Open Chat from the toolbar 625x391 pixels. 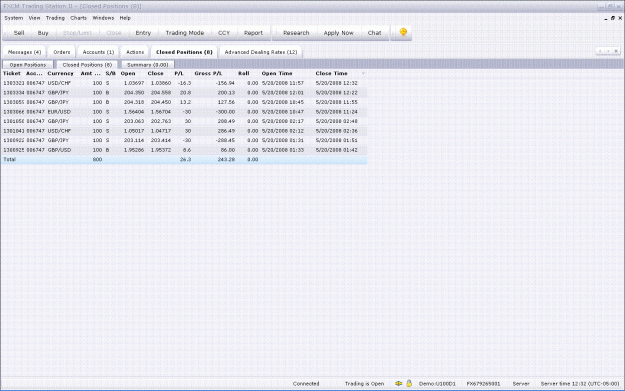click(374, 33)
